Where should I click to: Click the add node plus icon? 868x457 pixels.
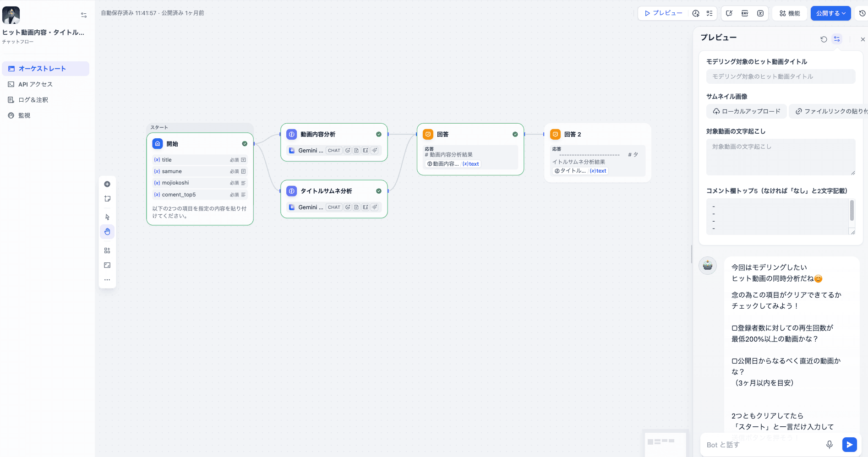pos(107,184)
